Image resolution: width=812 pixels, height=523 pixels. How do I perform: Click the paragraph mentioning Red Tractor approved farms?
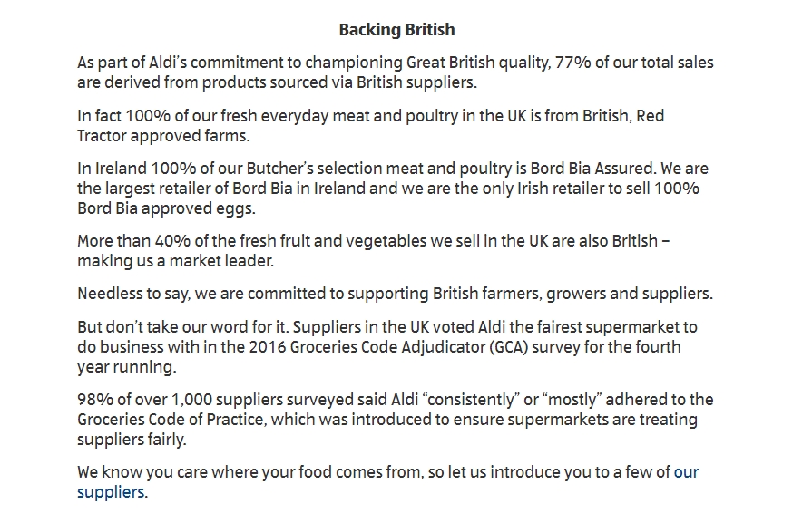pos(371,126)
